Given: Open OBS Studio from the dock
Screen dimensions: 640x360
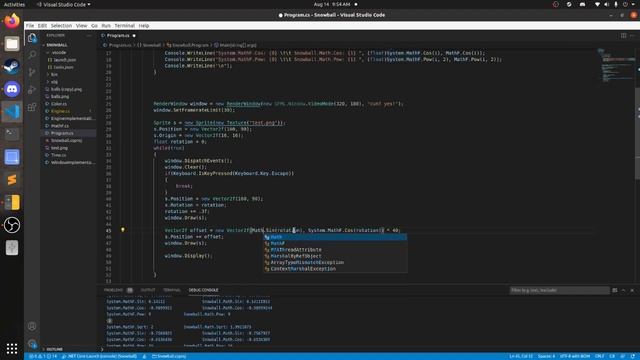Looking at the screenshot, I should (x=12, y=225).
